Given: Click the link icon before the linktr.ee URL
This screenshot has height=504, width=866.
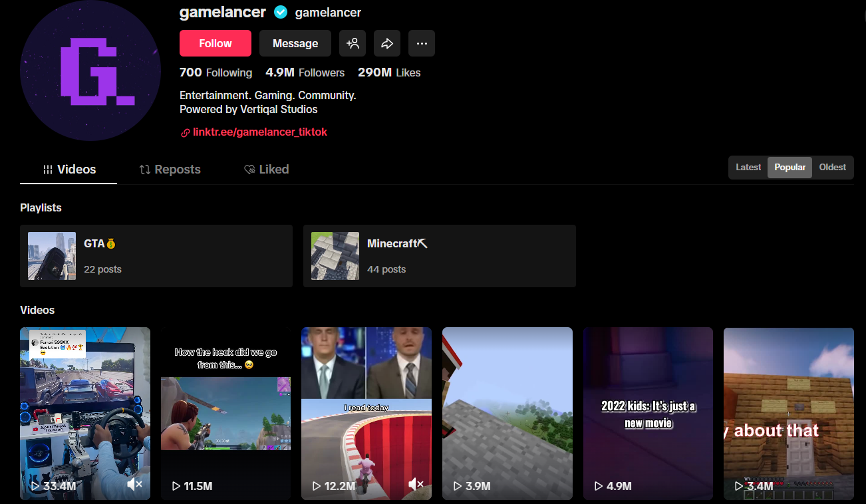Looking at the screenshot, I should click(x=184, y=132).
